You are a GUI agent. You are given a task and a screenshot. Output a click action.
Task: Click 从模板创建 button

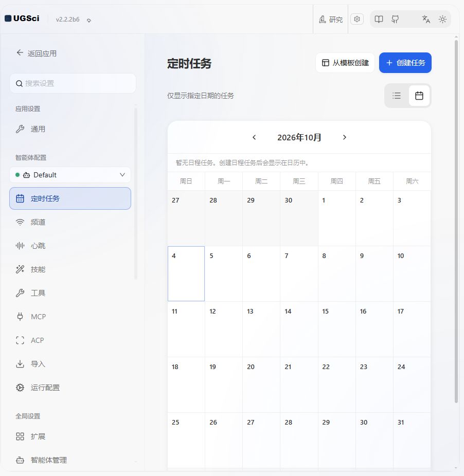click(x=345, y=63)
